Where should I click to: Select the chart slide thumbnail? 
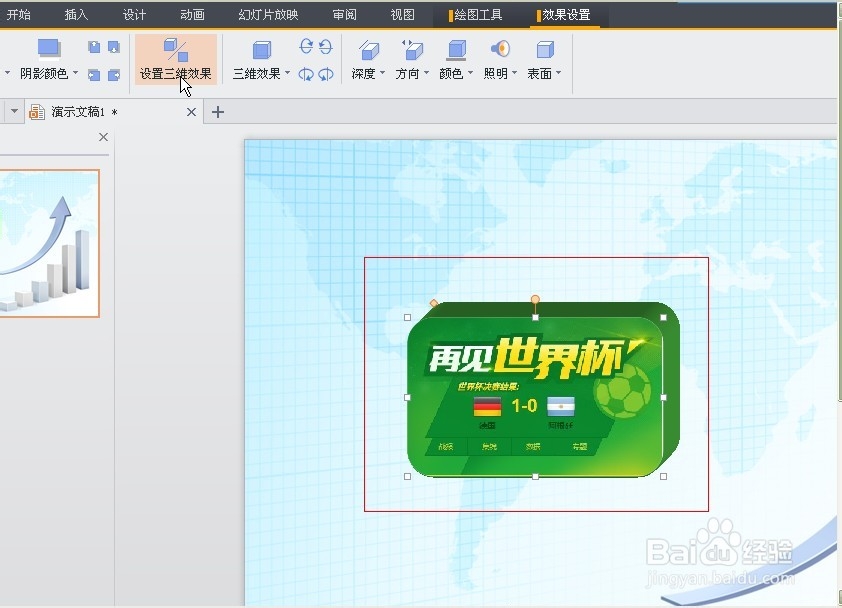[x=49, y=243]
